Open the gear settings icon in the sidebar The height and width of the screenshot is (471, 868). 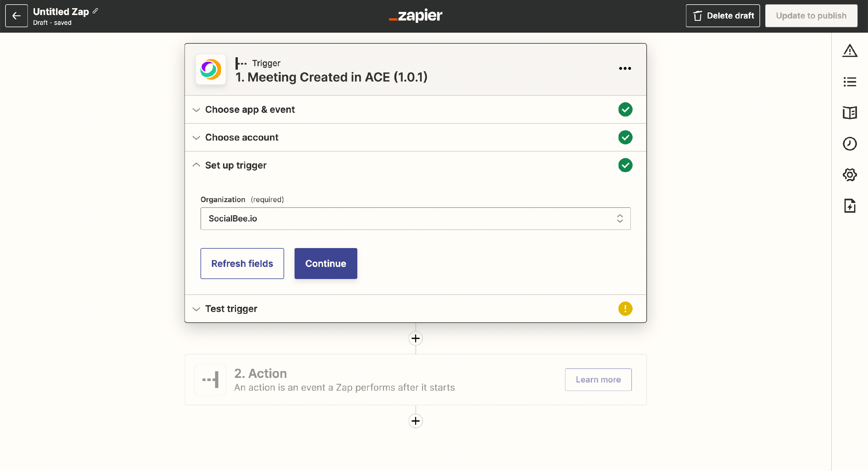pos(849,175)
